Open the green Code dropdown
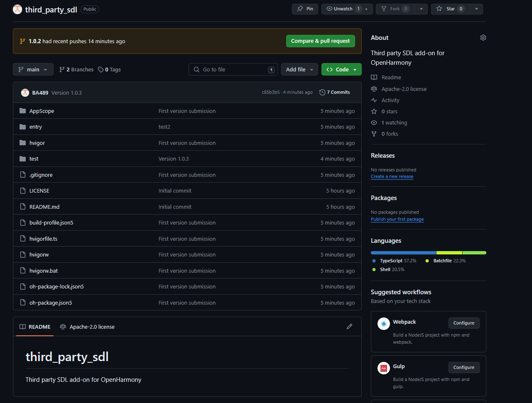 pyautogui.click(x=341, y=69)
